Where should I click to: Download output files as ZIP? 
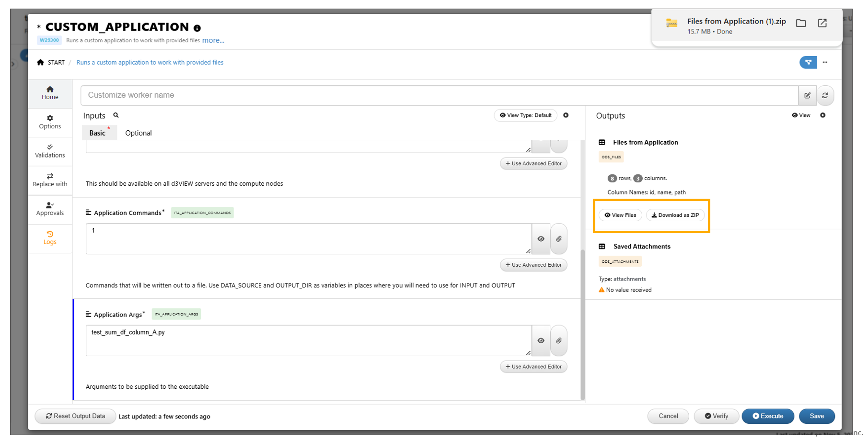(675, 215)
